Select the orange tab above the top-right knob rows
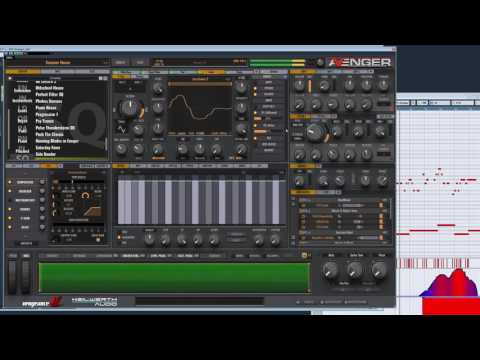Screen dimensions: 480x360 (x=303, y=71)
